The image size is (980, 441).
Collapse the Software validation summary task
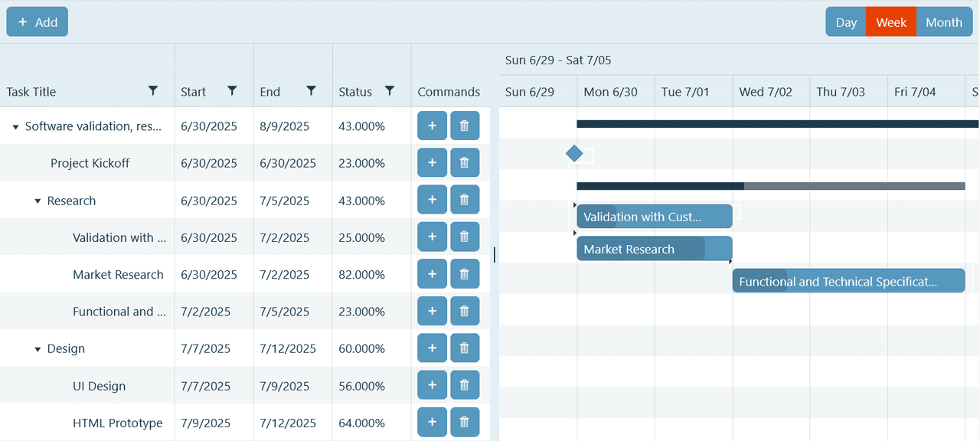15,127
